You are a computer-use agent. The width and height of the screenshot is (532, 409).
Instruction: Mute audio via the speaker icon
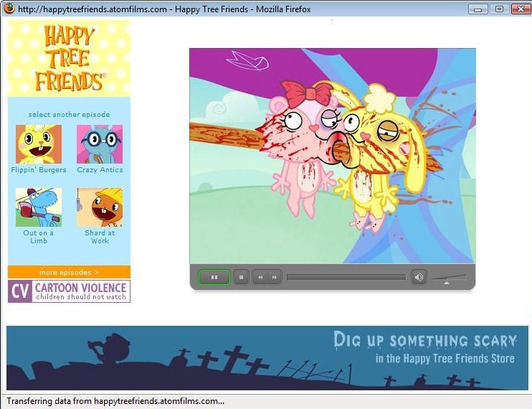(x=419, y=277)
